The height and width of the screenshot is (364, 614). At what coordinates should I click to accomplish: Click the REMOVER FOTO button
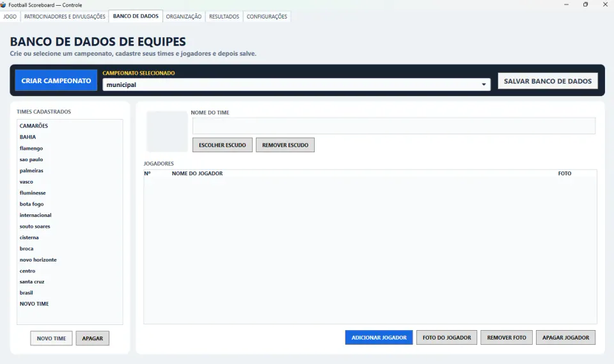pos(507,337)
